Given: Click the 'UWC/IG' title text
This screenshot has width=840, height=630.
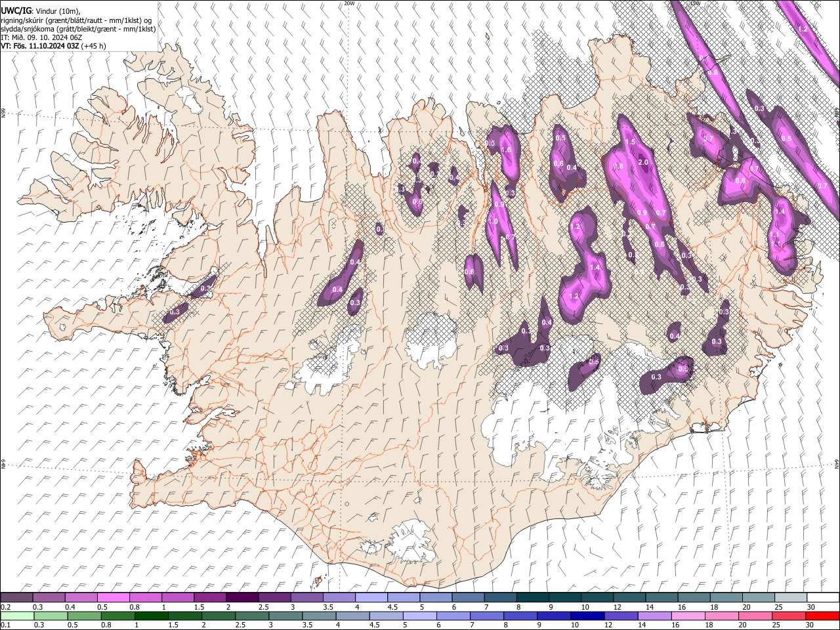Looking at the screenshot, I should point(16,10).
